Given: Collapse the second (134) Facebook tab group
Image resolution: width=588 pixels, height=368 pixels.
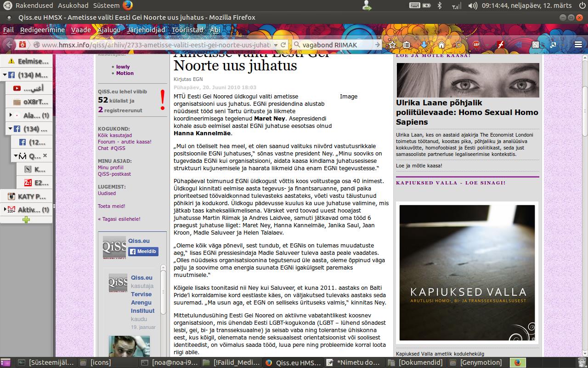Looking at the screenshot, I should point(10,129).
